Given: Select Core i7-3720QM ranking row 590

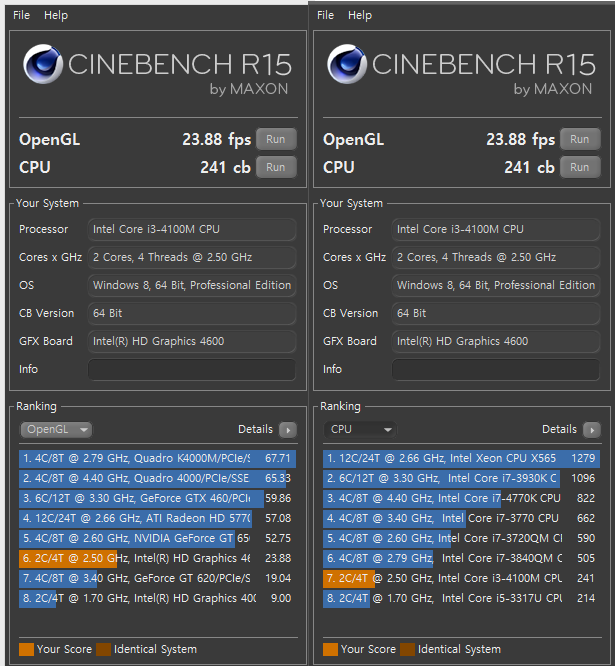Looking at the screenshot, I should click(x=462, y=538).
